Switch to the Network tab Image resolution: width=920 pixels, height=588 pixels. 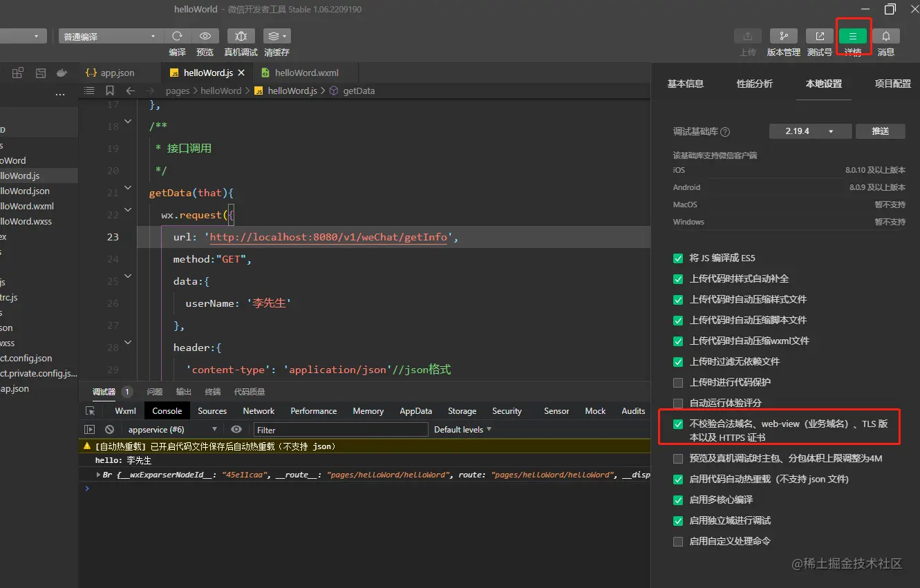(x=259, y=411)
